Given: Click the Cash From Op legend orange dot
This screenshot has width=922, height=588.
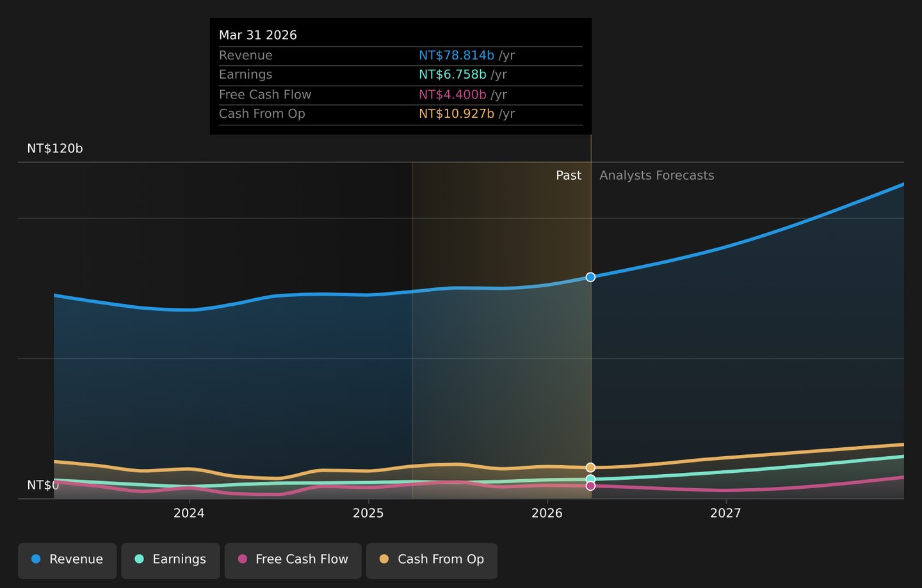Looking at the screenshot, I should [x=384, y=559].
